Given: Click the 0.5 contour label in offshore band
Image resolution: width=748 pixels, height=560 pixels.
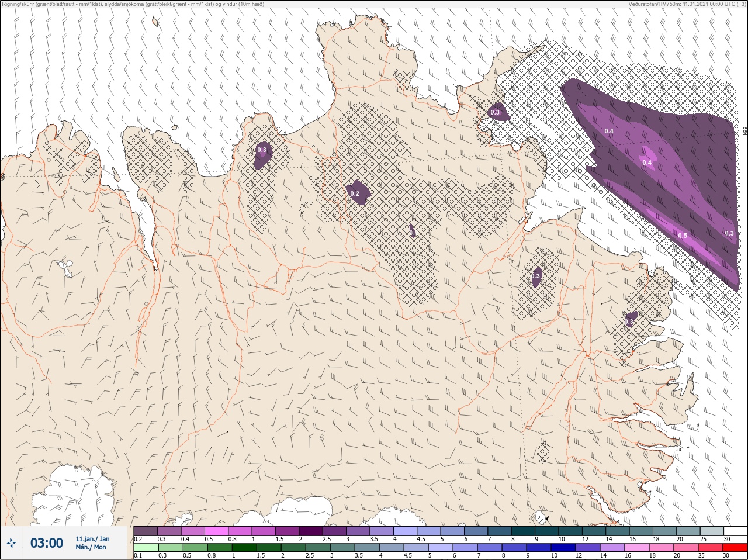Looking at the screenshot, I should 683,236.
